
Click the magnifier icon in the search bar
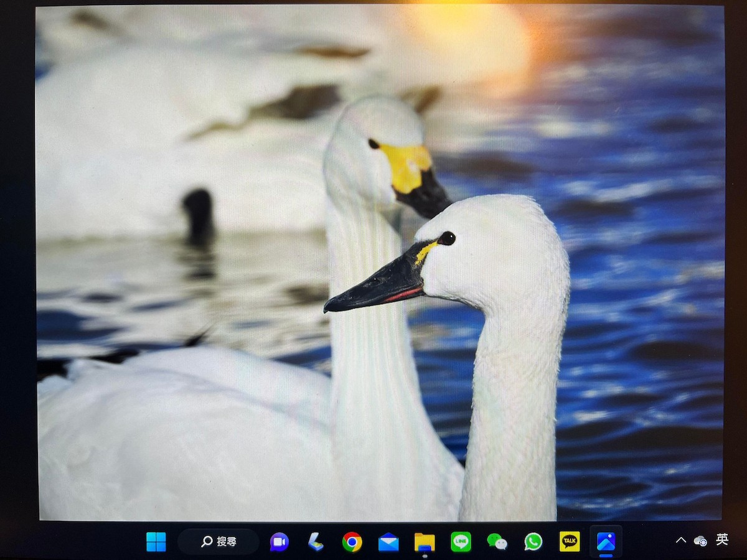point(205,541)
